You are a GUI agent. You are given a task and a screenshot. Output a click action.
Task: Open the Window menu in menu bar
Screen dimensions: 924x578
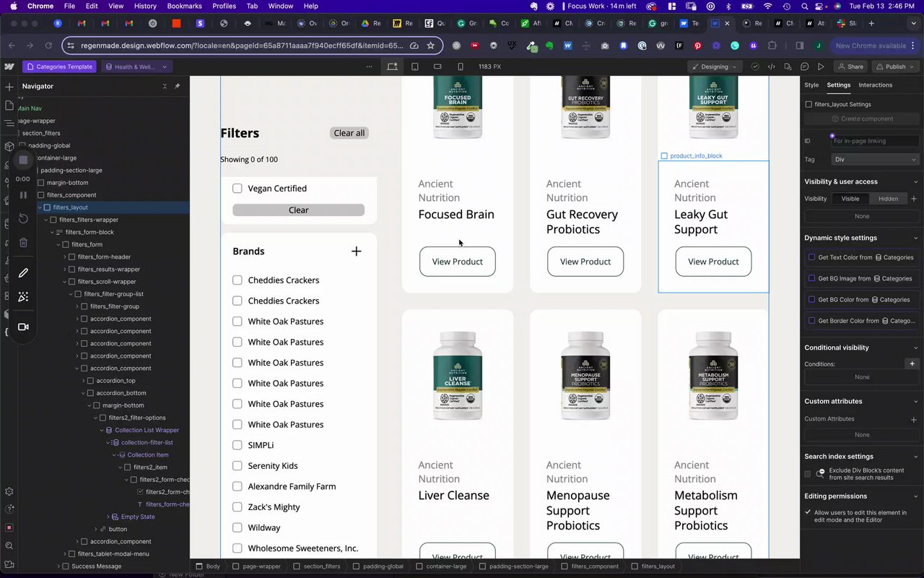pos(280,6)
